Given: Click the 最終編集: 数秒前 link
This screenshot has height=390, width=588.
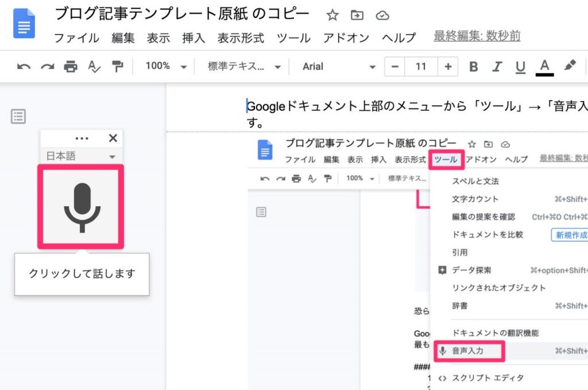Looking at the screenshot, I should click(x=477, y=36).
